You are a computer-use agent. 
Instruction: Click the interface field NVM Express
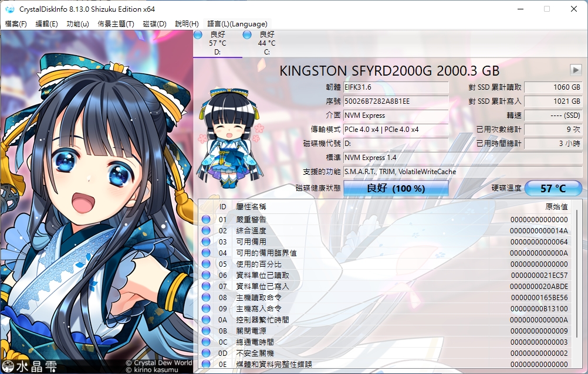[396, 115]
